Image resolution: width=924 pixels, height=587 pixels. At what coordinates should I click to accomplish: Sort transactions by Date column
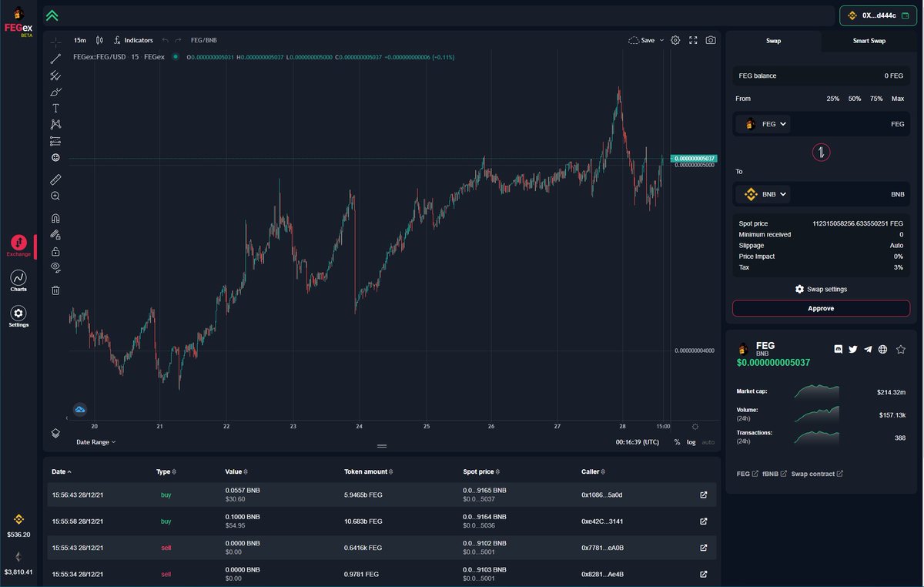[62, 471]
